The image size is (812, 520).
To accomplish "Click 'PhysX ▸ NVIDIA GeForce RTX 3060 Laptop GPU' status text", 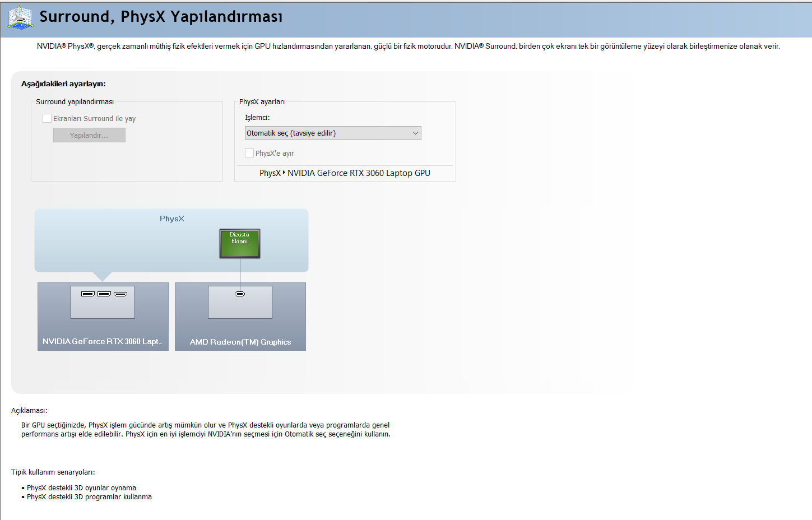I will 345,173.
